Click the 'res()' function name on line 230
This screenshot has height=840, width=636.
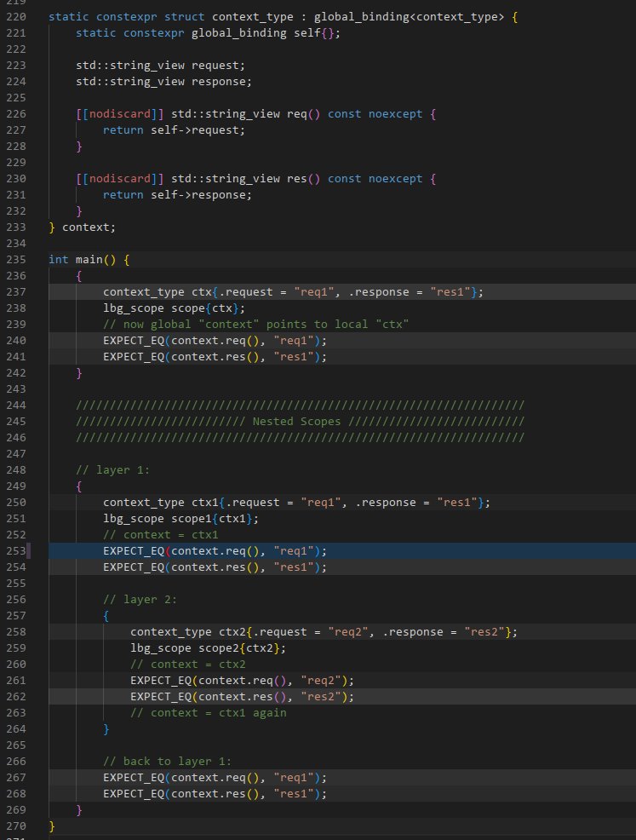coord(304,178)
